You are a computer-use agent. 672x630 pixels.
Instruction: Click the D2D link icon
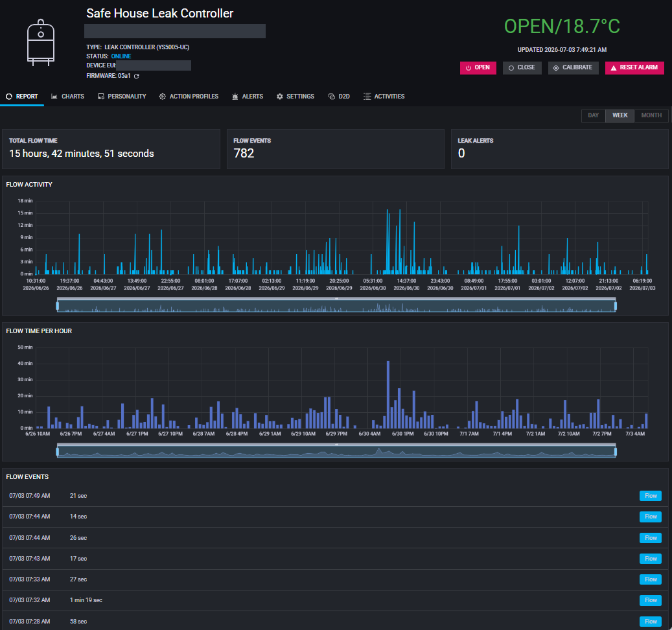click(331, 97)
